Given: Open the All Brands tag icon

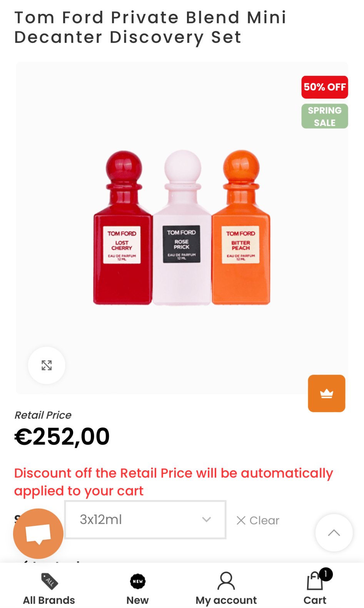Looking at the screenshot, I should [49, 581].
